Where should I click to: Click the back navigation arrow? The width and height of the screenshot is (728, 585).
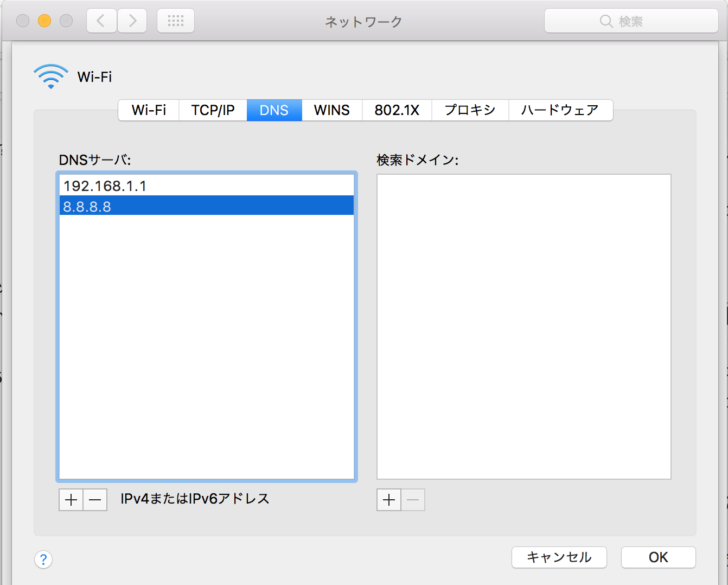101,20
